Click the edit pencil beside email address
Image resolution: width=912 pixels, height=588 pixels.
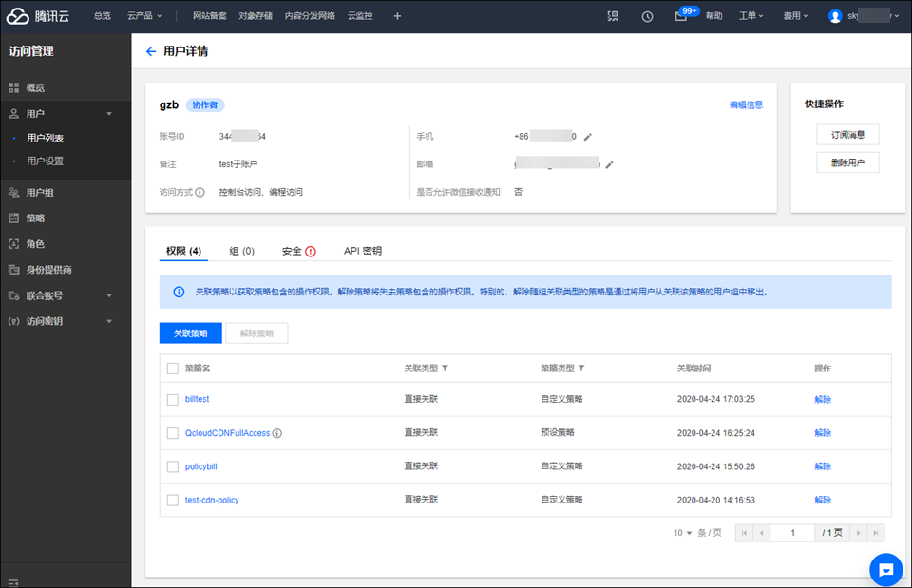click(610, 164)
